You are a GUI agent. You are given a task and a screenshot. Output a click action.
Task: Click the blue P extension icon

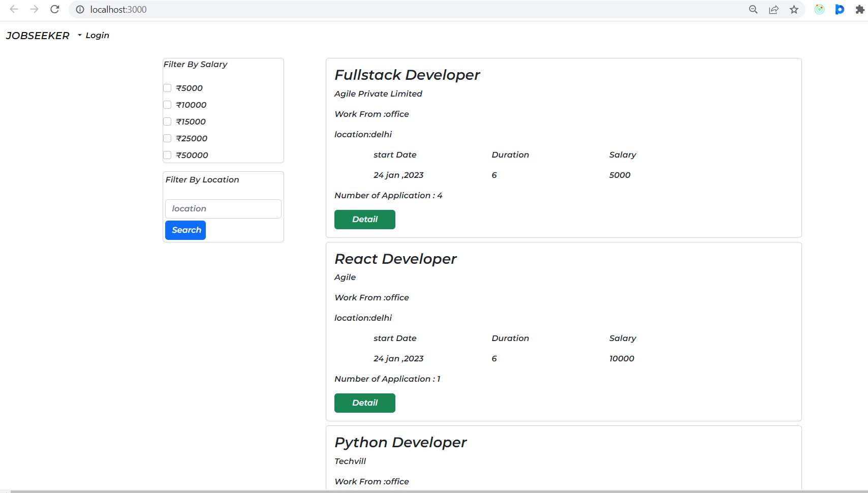tap(840, 9)
